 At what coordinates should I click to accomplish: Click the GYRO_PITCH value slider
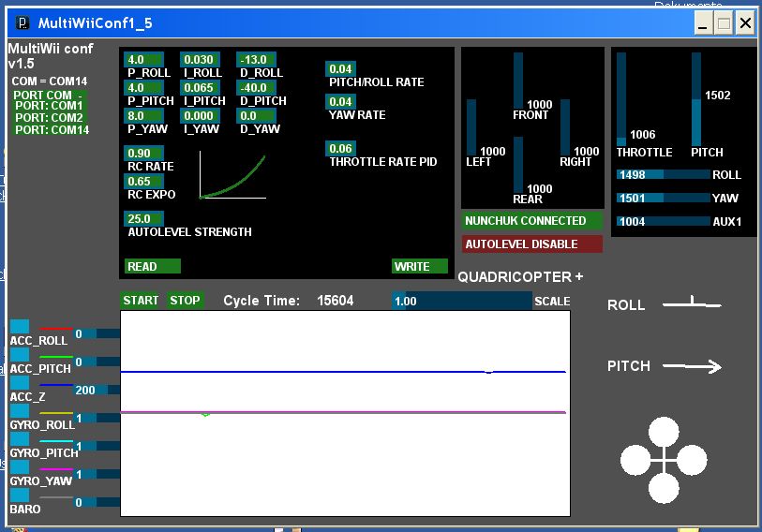[x=97, y=447]
